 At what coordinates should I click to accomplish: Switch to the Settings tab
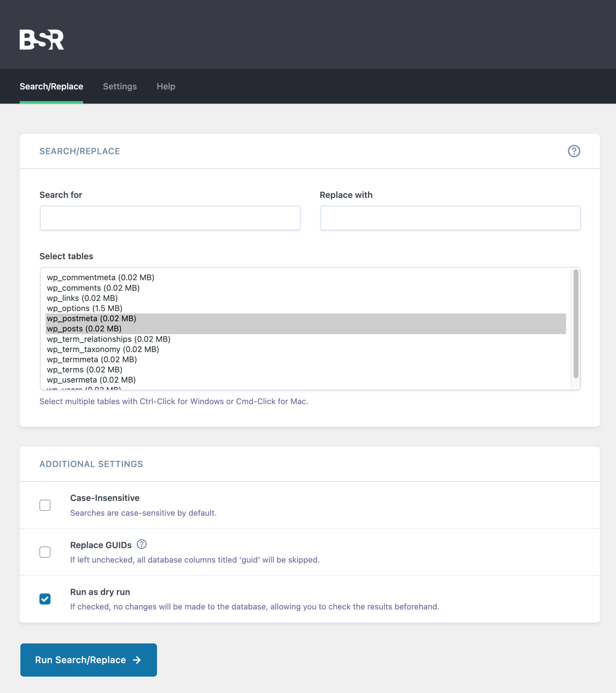coord(120,86)
